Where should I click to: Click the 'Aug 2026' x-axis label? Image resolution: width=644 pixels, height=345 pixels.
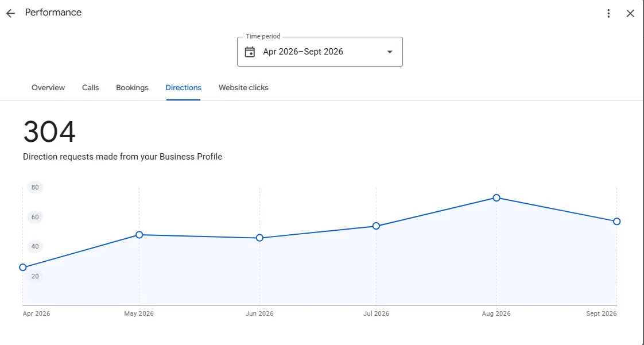(496, 313)
